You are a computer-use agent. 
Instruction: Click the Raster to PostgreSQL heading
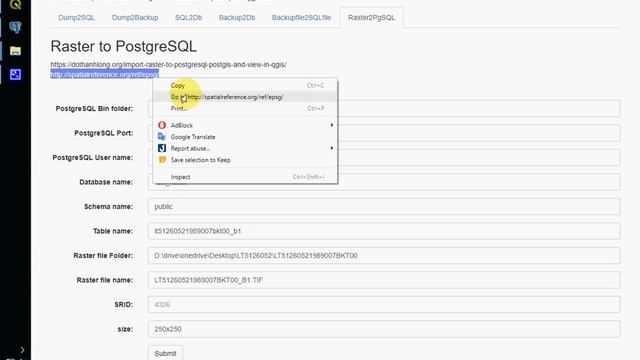pyautogui.click(x=124, y=47)
